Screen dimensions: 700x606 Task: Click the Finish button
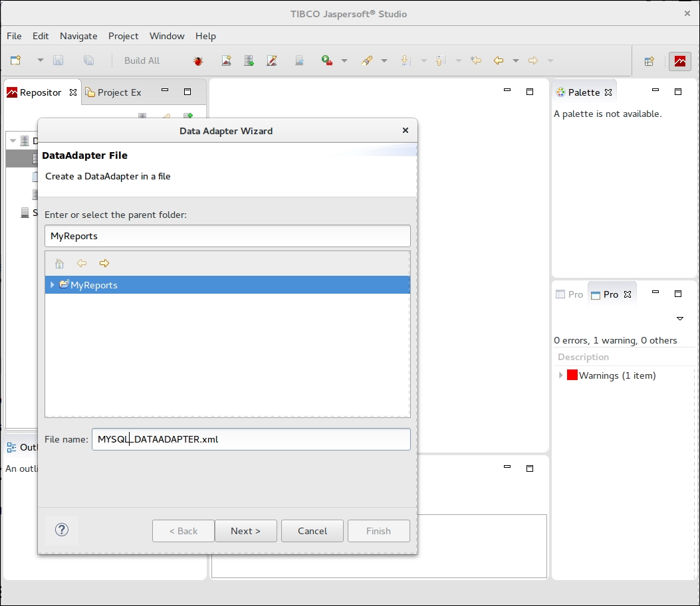pos(378,531)
